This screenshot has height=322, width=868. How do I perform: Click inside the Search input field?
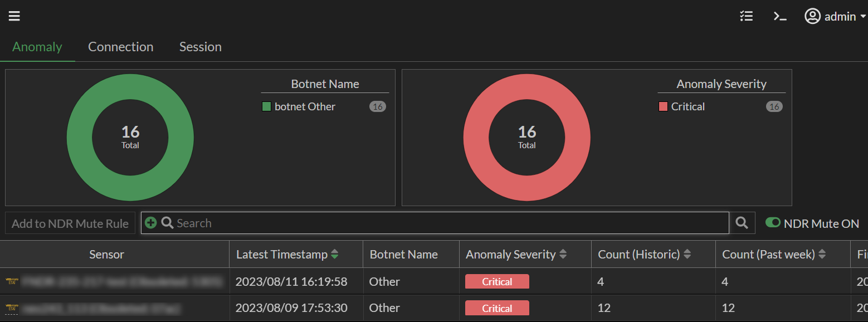tap(390, 223)
